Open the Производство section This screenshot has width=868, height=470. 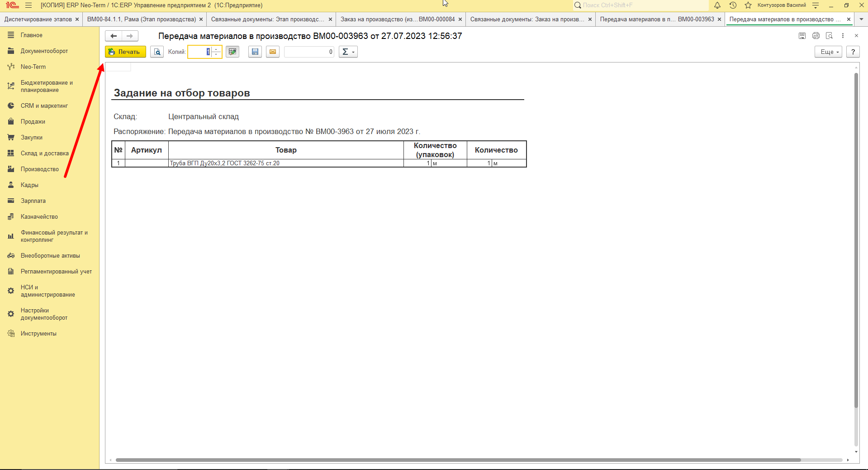pyautogui.click(x=40, y=169)
